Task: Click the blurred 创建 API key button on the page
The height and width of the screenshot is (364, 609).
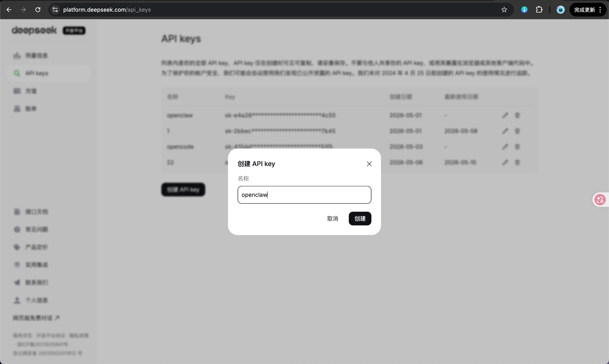Action: pos(183,190)
